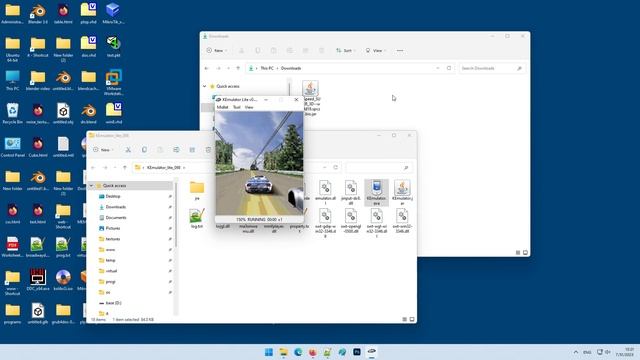The height and width of the screenshot is (360, 640).
Task: Open the virtual folder in the sidebar
Action: tap(111, 271)
